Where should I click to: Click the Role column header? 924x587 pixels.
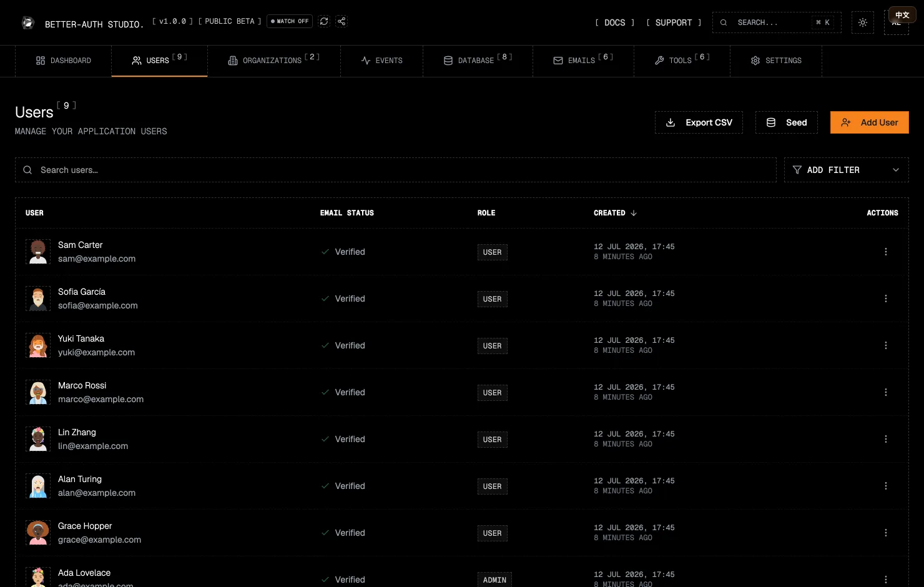pyautogui.click(x=486, y=213)
